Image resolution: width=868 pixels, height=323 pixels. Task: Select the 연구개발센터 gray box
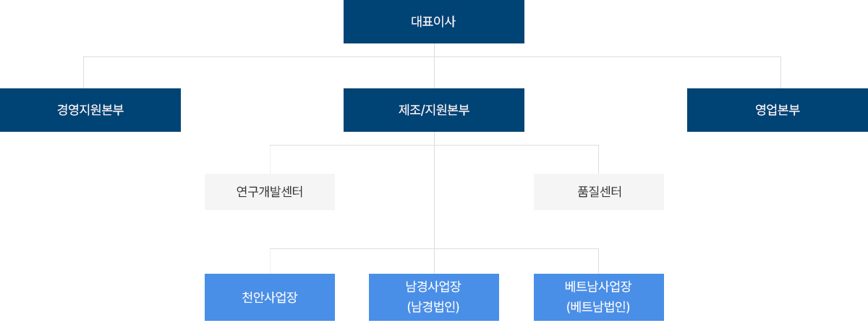(269, 192)
